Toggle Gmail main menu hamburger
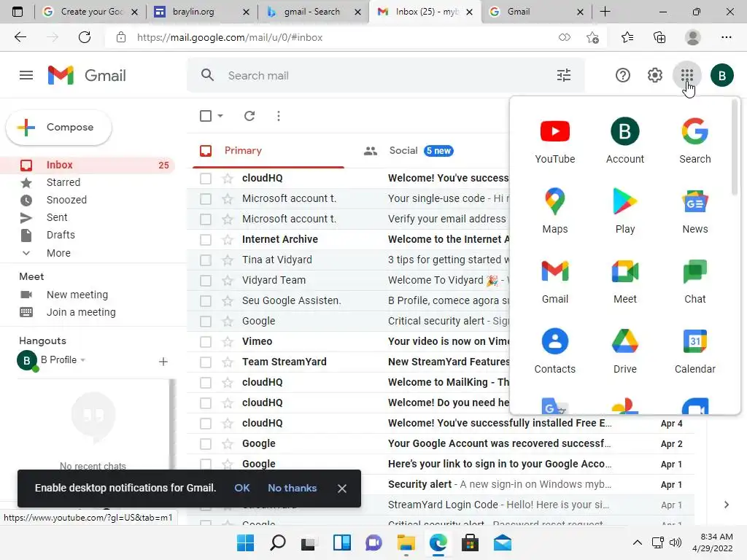The width and height of the screenshot is (747, 560). click(26, 75)
